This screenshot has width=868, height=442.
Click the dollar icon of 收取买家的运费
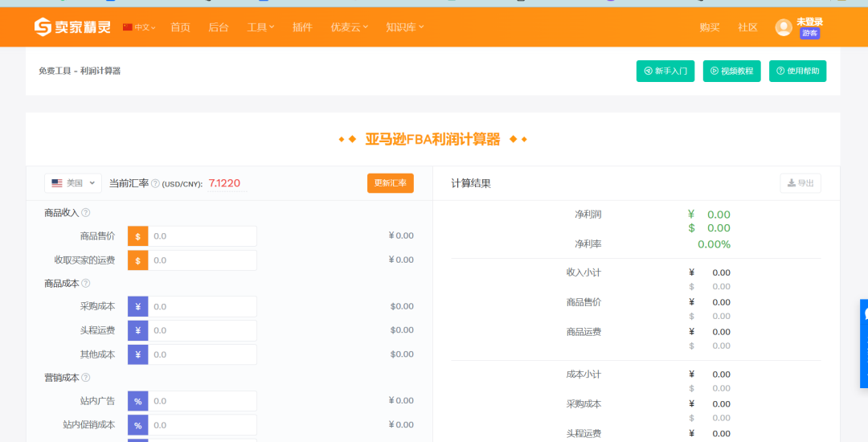pyautogui.click(x=138, y=260)
